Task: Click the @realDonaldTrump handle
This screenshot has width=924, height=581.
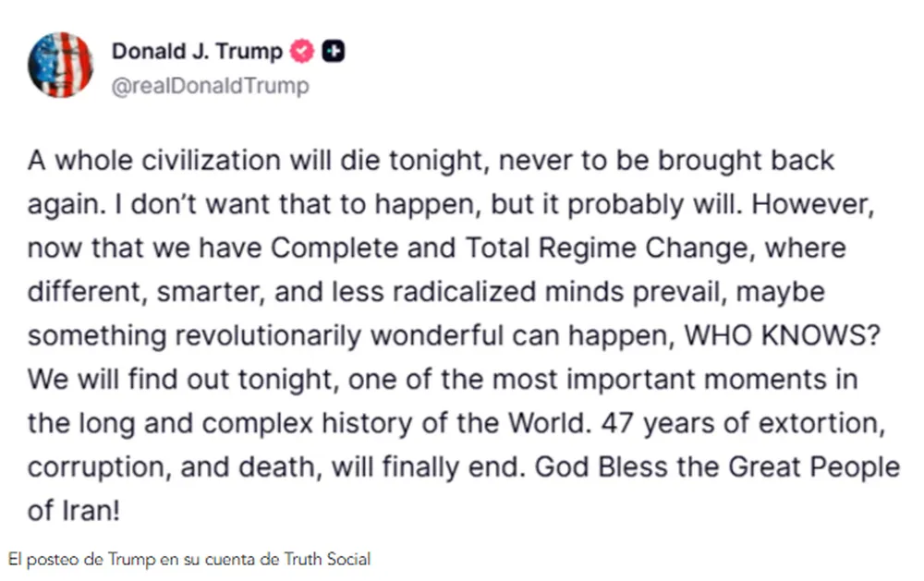Action: 210,86
